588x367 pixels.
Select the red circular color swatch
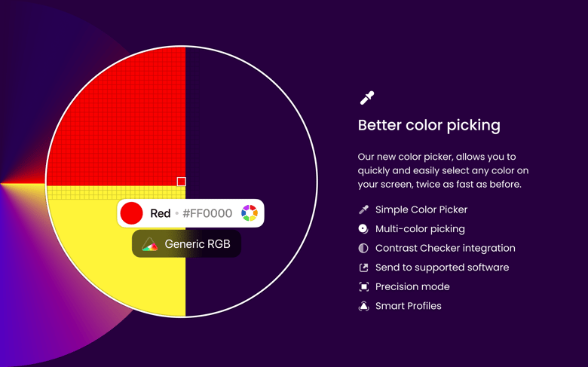click(132, 213)
